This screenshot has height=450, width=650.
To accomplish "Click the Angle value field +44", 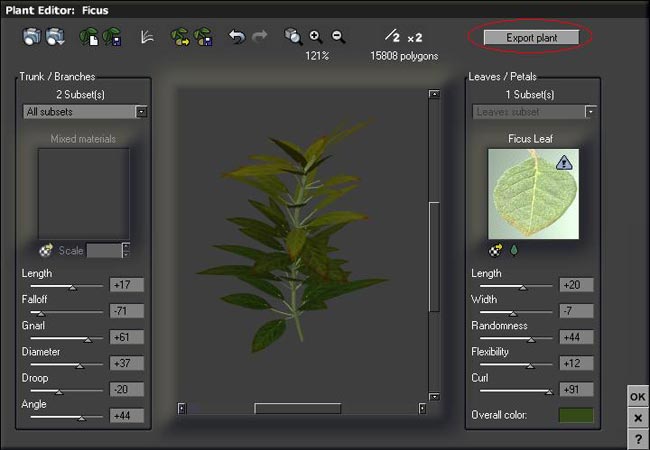I will click(127, 416).
